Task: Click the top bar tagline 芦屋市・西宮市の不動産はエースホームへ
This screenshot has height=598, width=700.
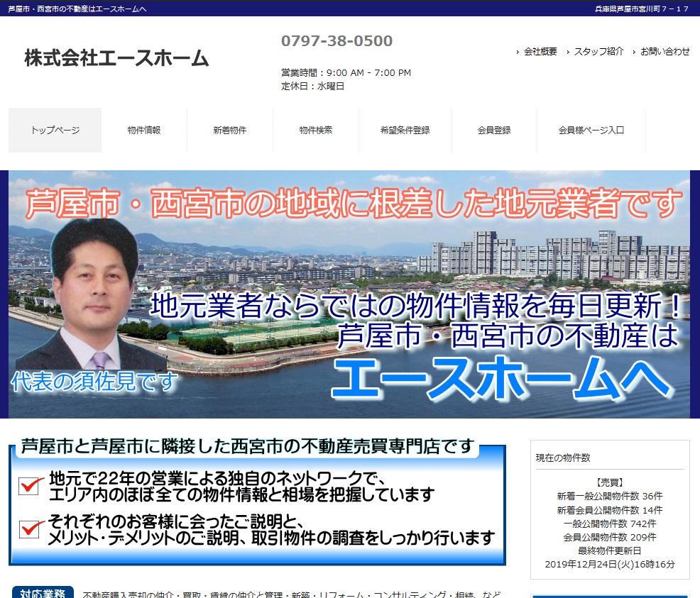Action: [77, 9]
